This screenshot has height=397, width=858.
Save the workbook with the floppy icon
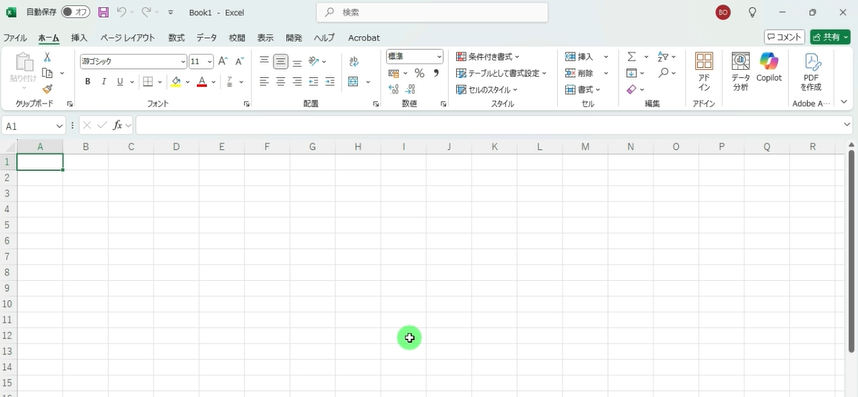click(x=103, y=12)
